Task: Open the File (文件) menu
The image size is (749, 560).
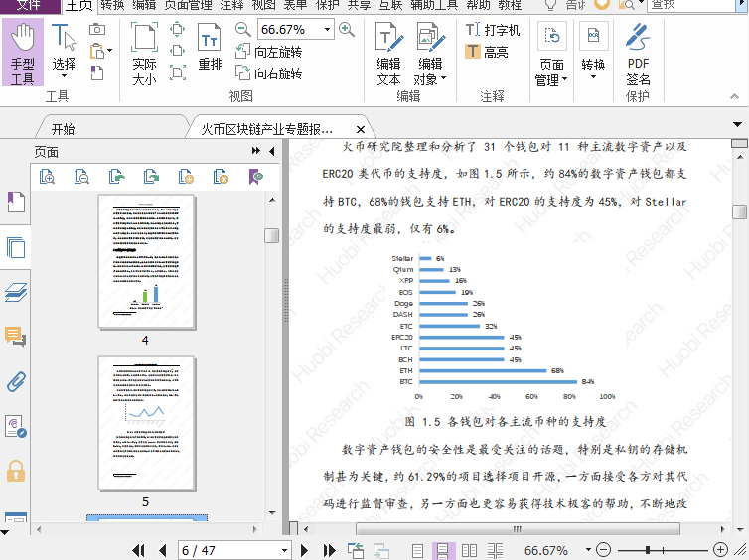Action: (x=30, y=5)
